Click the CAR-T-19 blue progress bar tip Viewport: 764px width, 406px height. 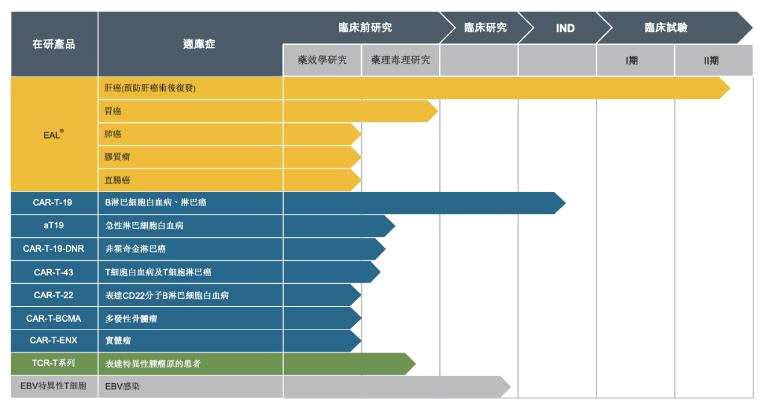click(560, 203)
